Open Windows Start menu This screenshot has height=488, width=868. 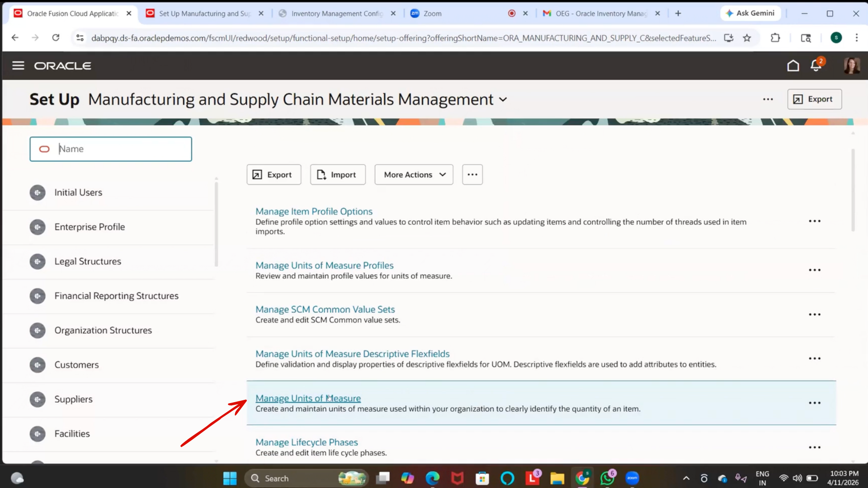click(x=230, y=478)
